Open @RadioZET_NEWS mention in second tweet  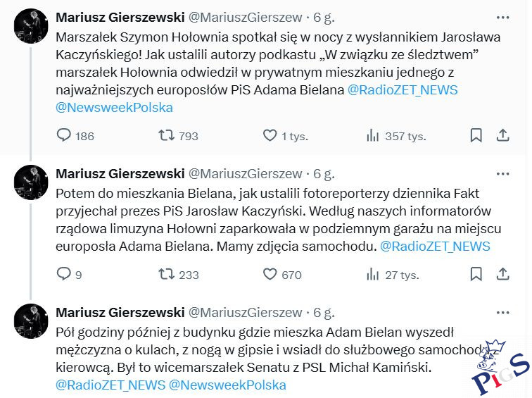pyautogui.click(x=435, y=246)
